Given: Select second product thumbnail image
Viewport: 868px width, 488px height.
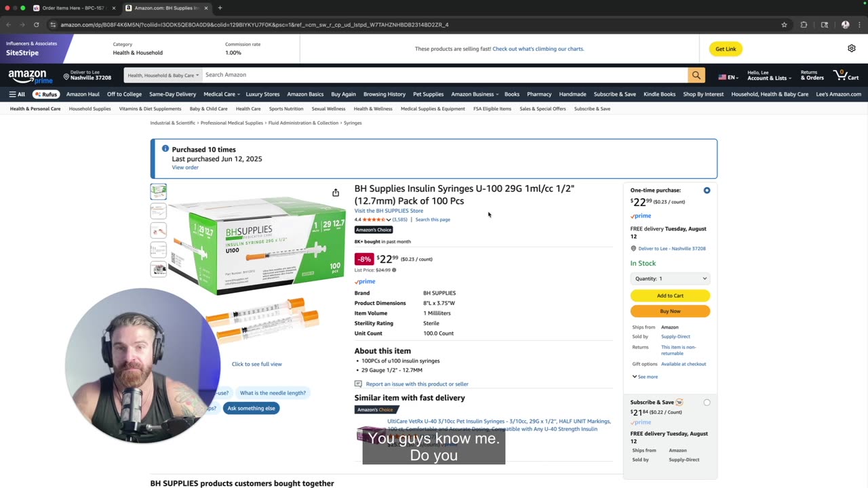Looking at the screenshot, I should tap(158, 211).
